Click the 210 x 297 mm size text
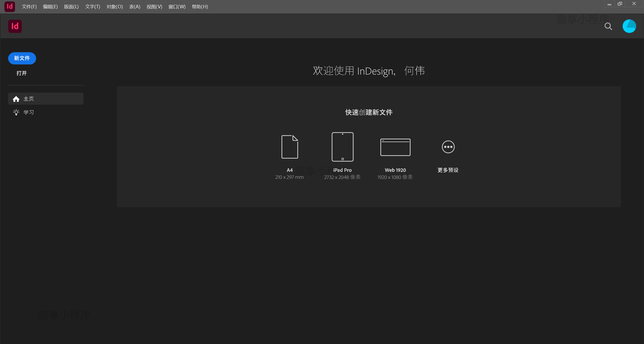644x344 pixels. click(x=289, y=177)
